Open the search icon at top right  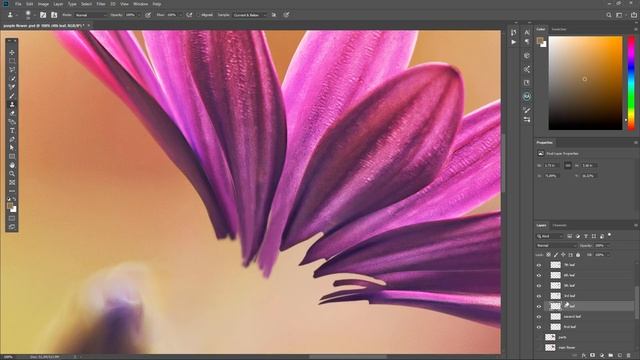point(609,15)
